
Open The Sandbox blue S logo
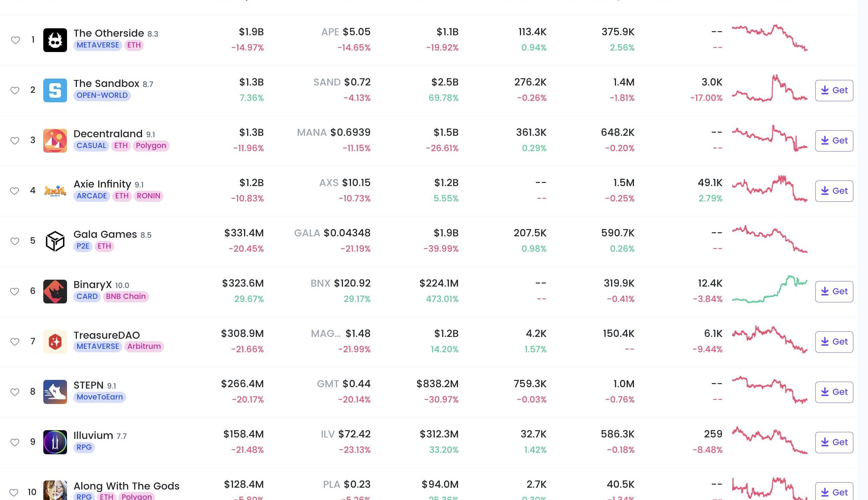tap(55, 90)
